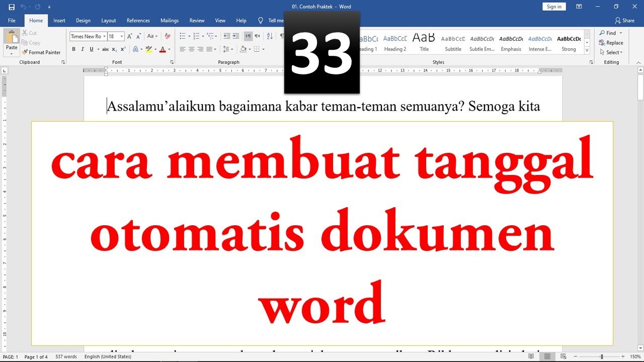Viewport: 644px width, 362px height.
Task: Toggle Print Layout view in status bar
Action: click(547, 357)
